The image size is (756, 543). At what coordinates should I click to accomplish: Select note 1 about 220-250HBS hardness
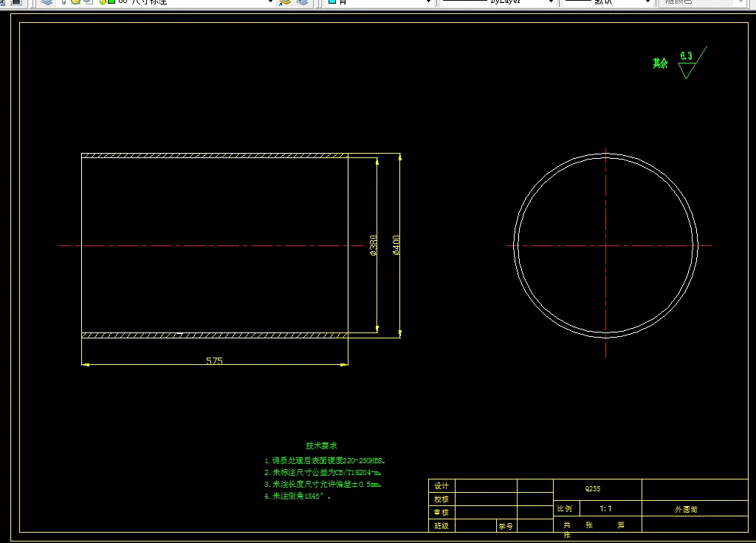click(325, 460)
